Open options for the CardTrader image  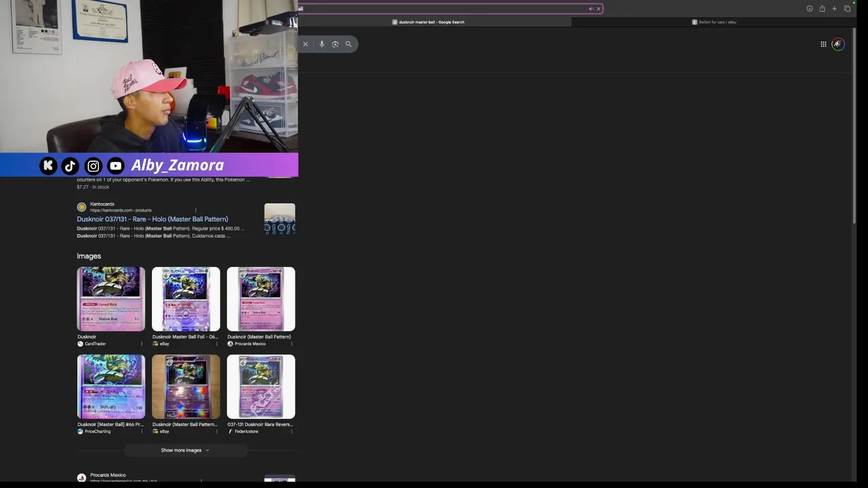pos(142,344)
